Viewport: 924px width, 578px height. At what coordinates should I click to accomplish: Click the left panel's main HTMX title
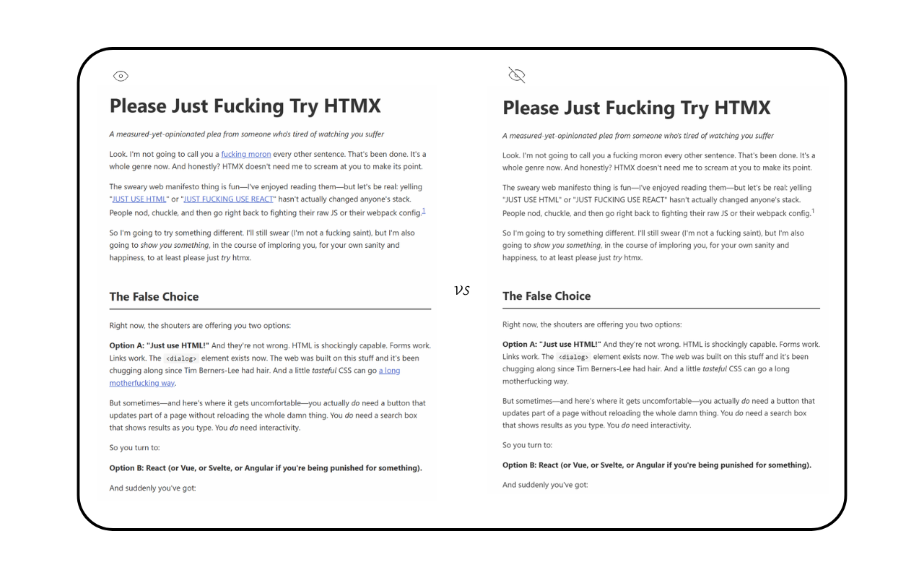[245, 106]
